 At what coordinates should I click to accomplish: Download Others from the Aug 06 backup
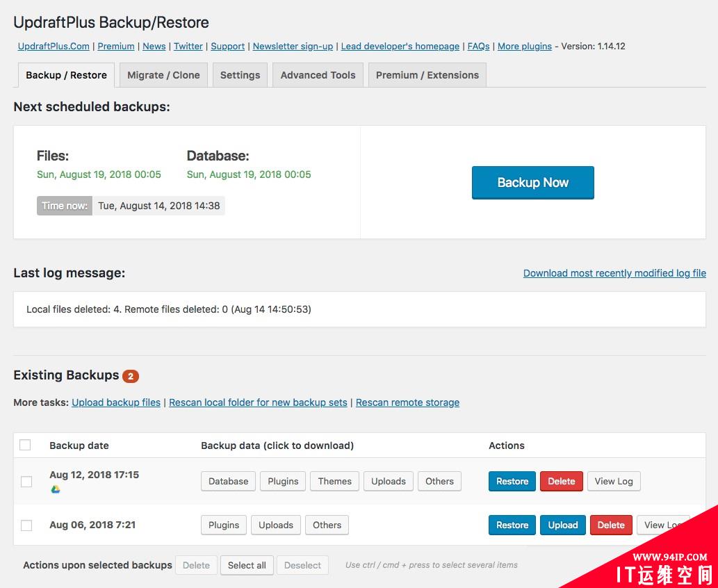click(x=327, y=525)
